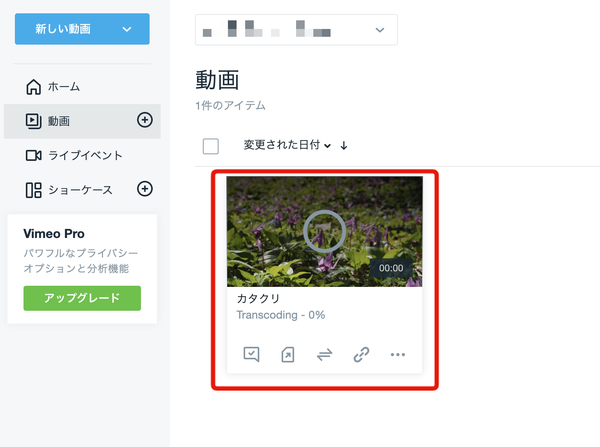Expand the 新しい動画 dropdown chevron
Screen dimensions: 600x447
click(127, 29)
